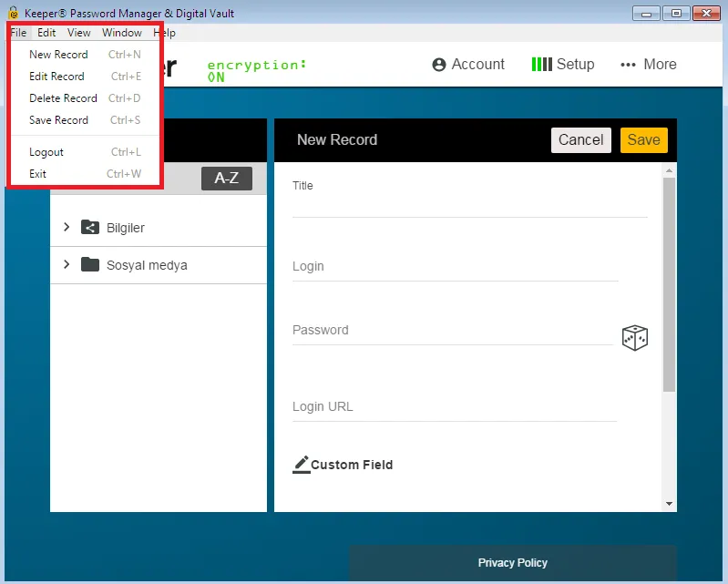Screen dimensions: 728x584
Task: Sort records with A-Z button
Action: coord(227,178)
